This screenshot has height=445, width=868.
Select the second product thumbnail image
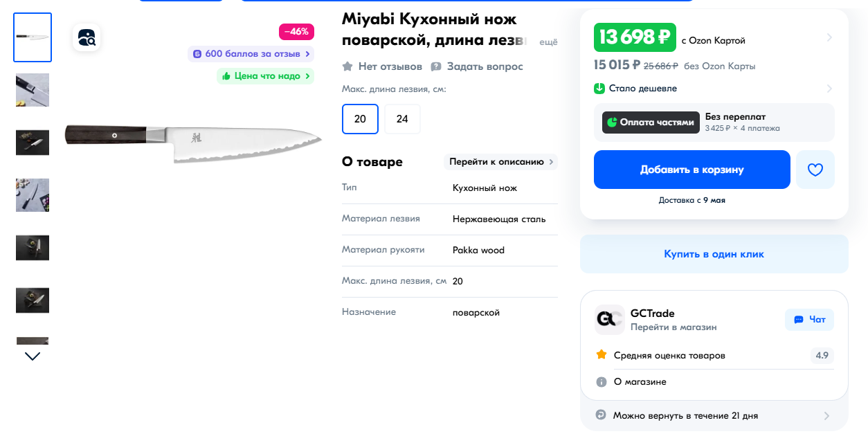tap(33, 90)
